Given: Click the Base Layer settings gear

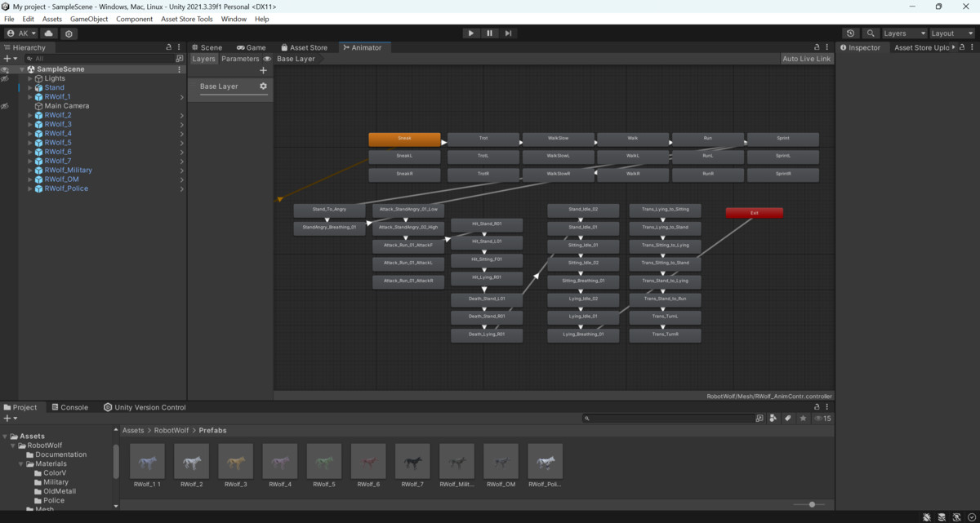Looking at the screenshot, I should pos(263,86).
